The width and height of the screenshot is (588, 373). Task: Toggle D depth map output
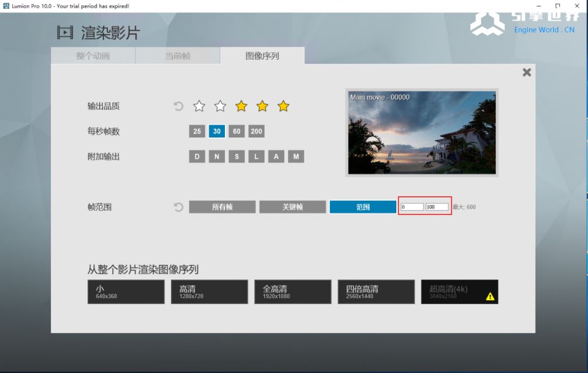pos(197,157)
